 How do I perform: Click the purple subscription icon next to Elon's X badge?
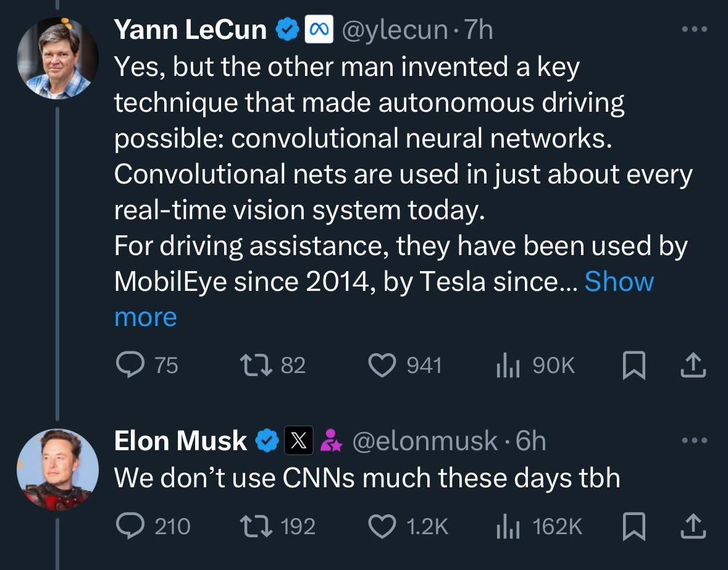[332, 440]
